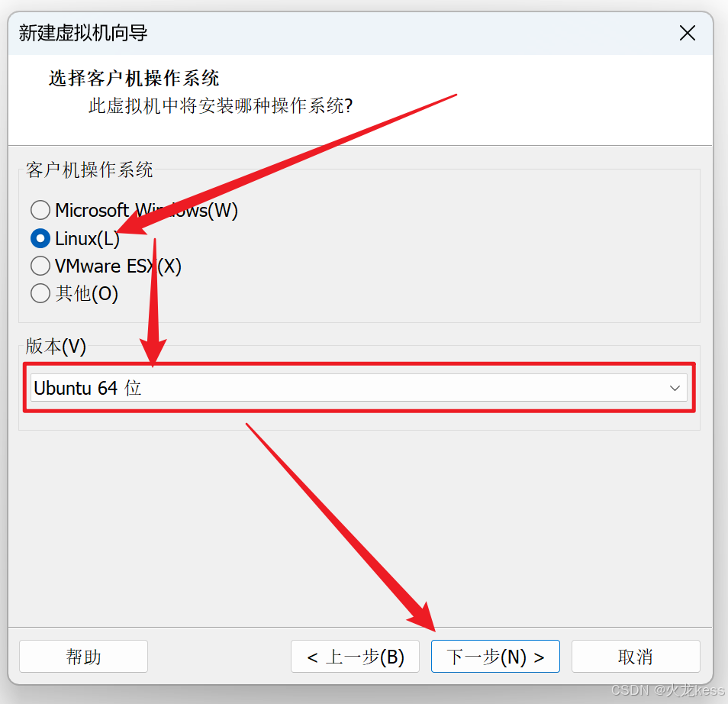Image resolution: width=728 pixels, height=704 pixels.
Task: Go back with 上一步(B) button
Action: pos(355,656)
